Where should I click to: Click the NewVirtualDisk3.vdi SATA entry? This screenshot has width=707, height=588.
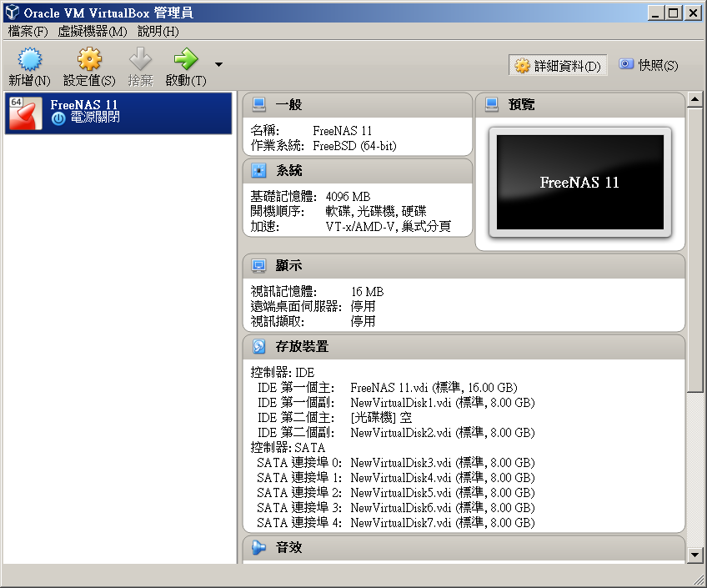[443, 463]
